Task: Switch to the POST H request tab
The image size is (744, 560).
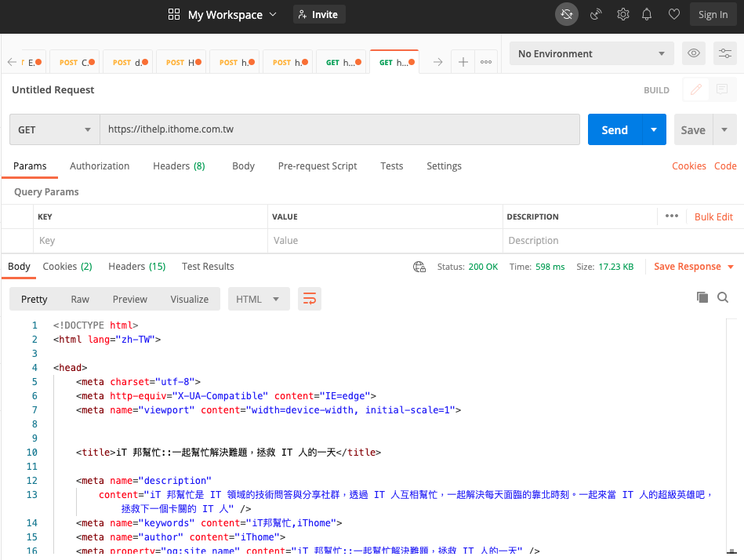Action: point(181,62)
